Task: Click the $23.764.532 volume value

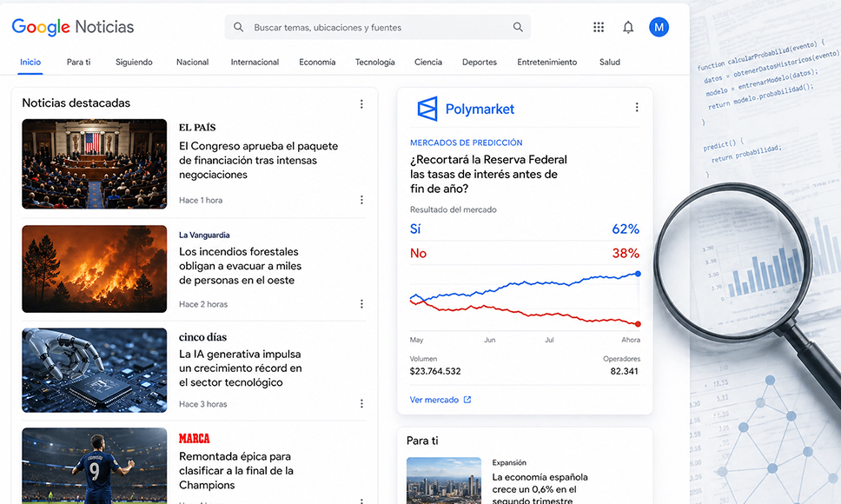Action: 435,371
